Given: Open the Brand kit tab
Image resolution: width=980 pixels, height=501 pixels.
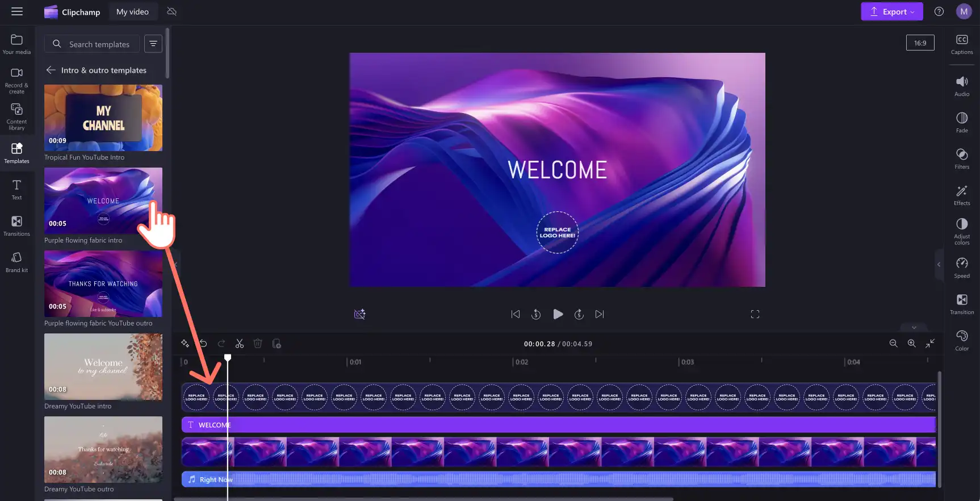Looking at the screenshot, I should point(16,262).
